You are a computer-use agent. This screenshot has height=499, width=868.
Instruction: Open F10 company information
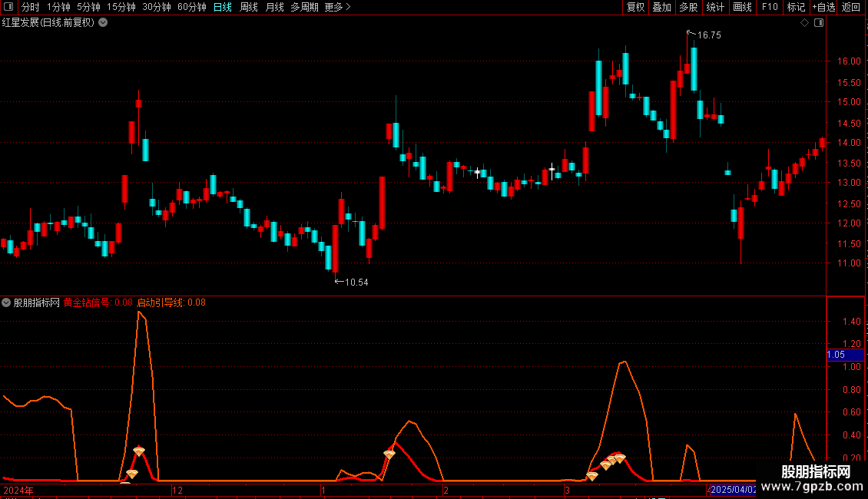coord(770,7)
